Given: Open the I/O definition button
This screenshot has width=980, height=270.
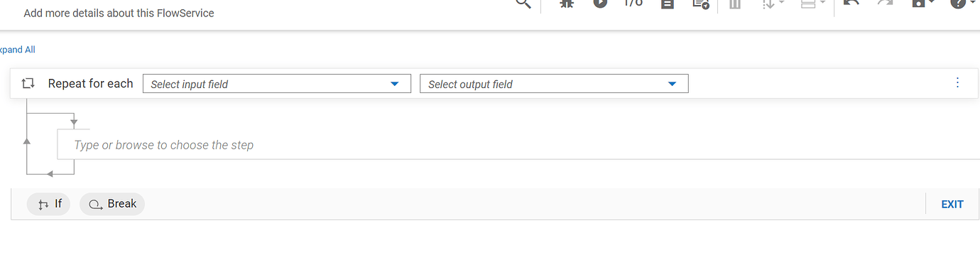Looking at the screenshot, I should 633,4.
